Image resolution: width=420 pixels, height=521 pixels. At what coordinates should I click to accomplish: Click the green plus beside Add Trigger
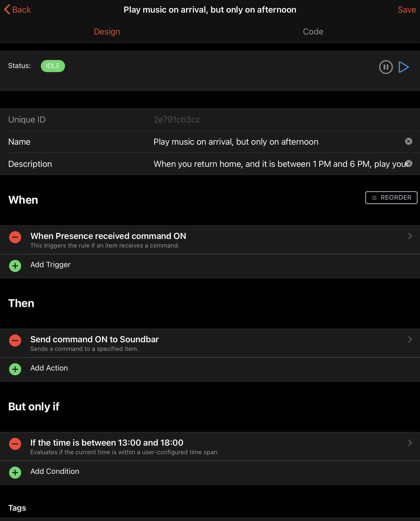pos(15,266)
